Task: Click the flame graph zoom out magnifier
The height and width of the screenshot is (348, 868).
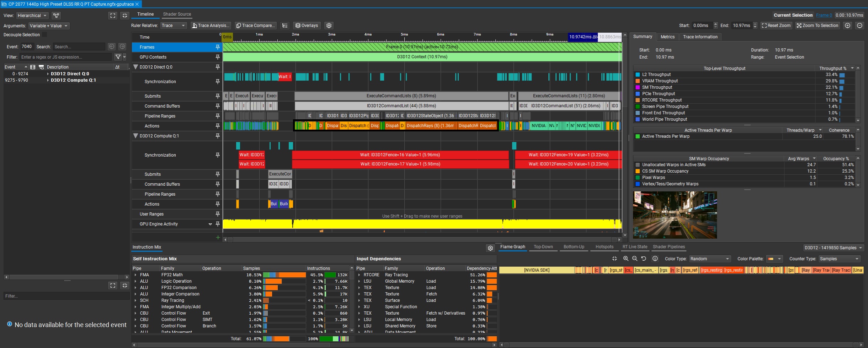Action: coord(635,259)
